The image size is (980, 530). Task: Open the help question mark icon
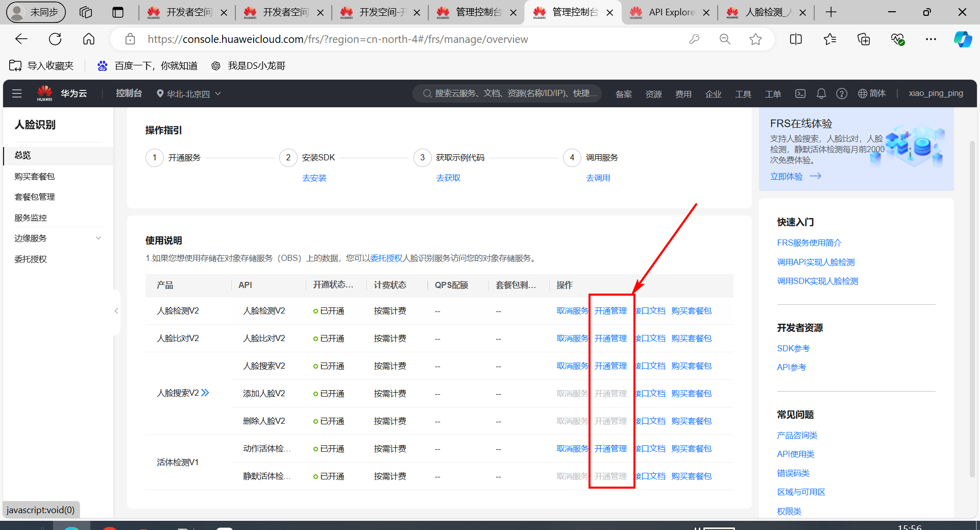[841, 93]
